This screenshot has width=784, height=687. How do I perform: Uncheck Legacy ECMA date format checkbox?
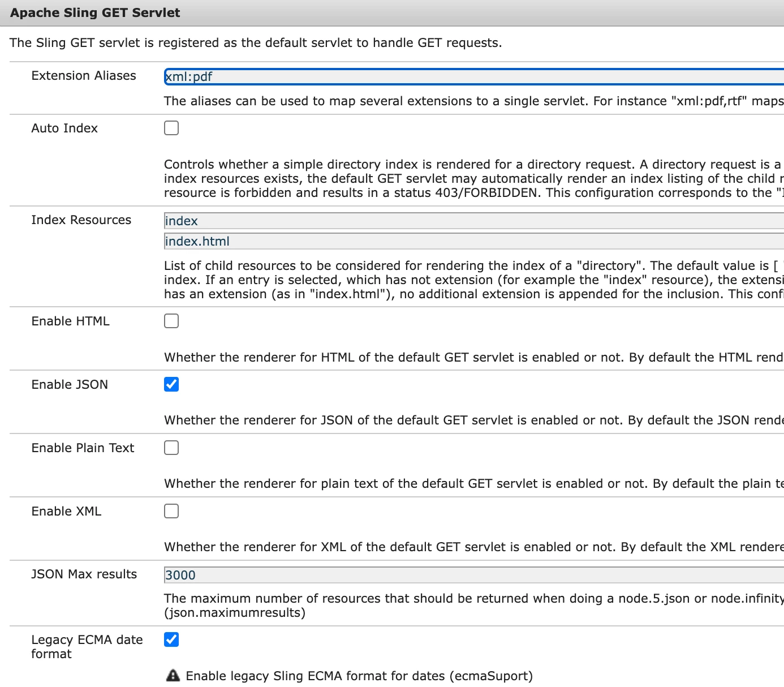[x=171, y=639]
